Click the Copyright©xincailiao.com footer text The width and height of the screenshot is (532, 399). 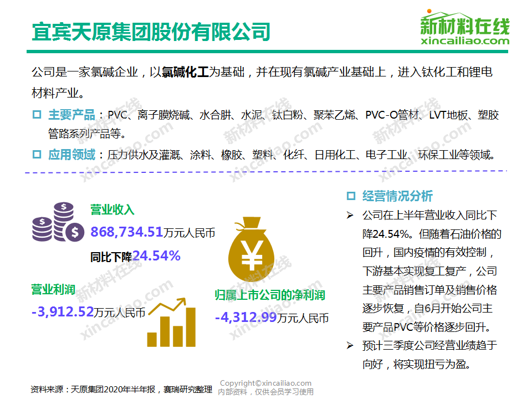click(265, 383)
